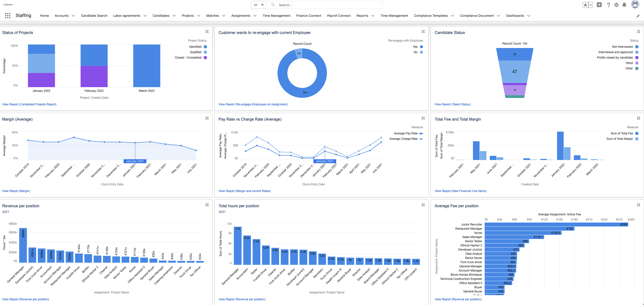Toggle the No re-engage legend dot
The image size is (644, 305).
point(421,52)
